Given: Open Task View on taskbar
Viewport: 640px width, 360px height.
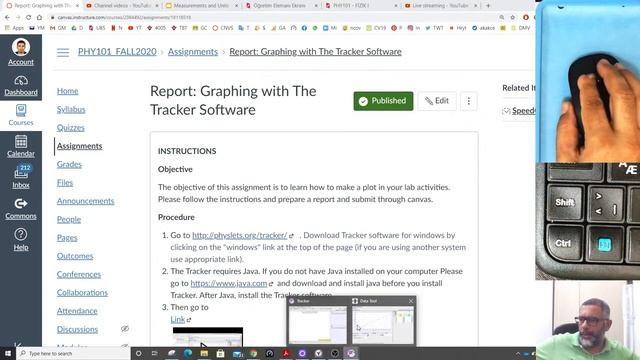Looking at the screenshot, I should coord(155,353).
